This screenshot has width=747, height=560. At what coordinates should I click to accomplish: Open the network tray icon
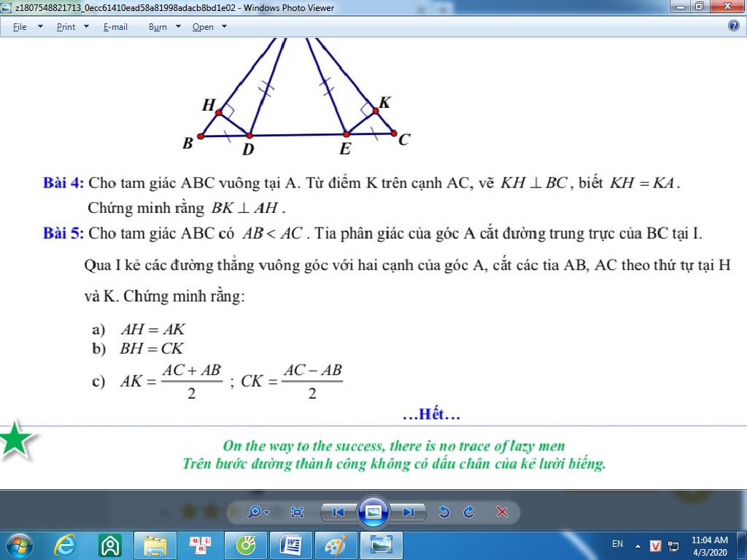pyautogui.click(x=673, y=545)
